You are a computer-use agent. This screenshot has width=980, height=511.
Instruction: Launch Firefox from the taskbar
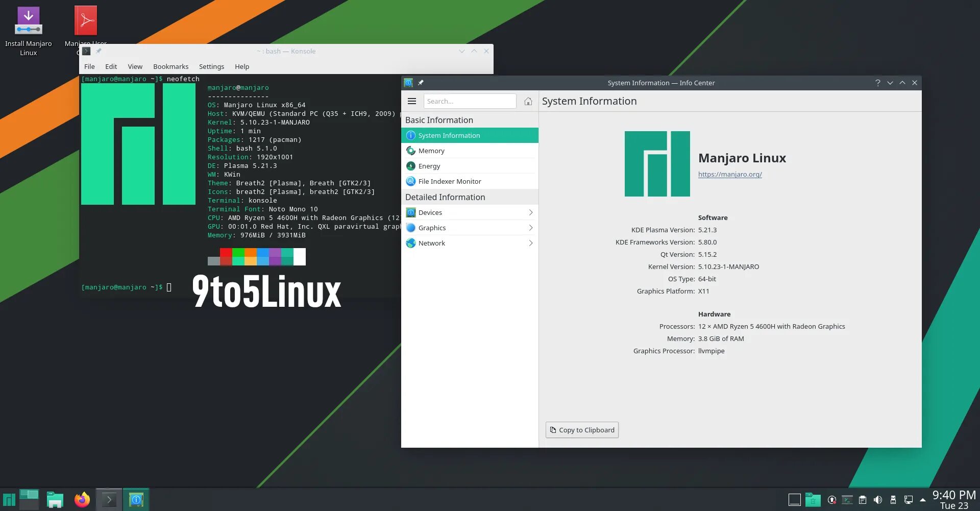coord(82,499)
